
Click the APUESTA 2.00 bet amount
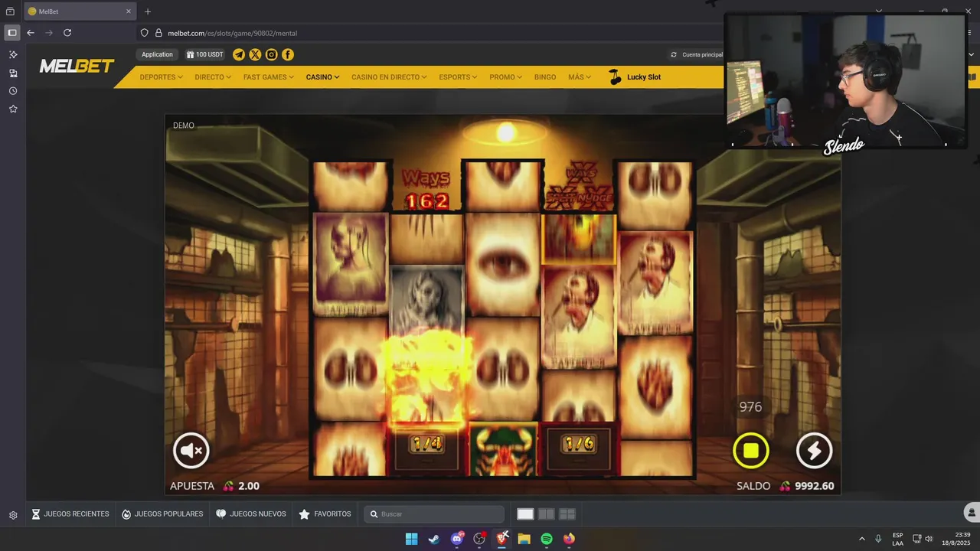(214, 486)
